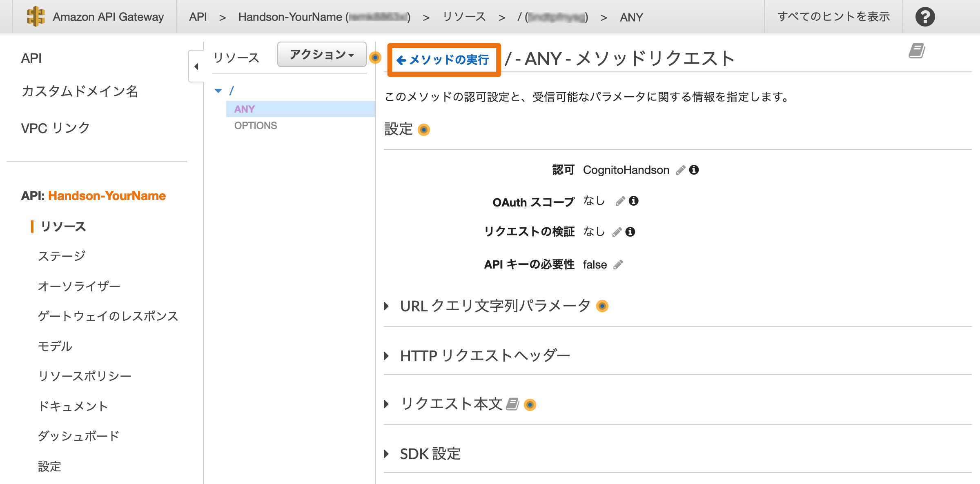Select リソース in the API menu
980x484 pixels.
click(63, 226)
